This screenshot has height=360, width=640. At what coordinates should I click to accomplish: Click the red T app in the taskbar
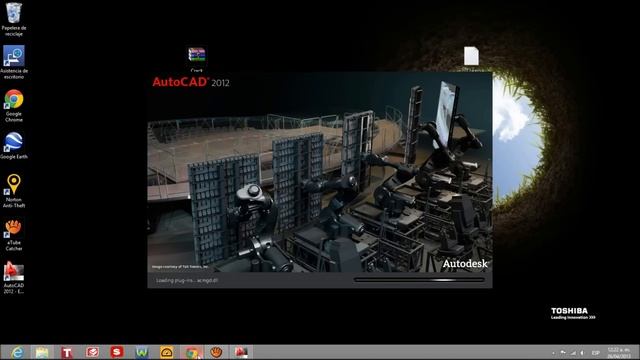click(67, 352)
